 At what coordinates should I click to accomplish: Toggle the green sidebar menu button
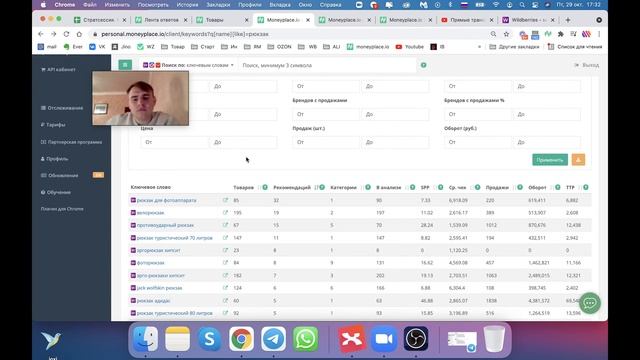click(x=125, y=65)
